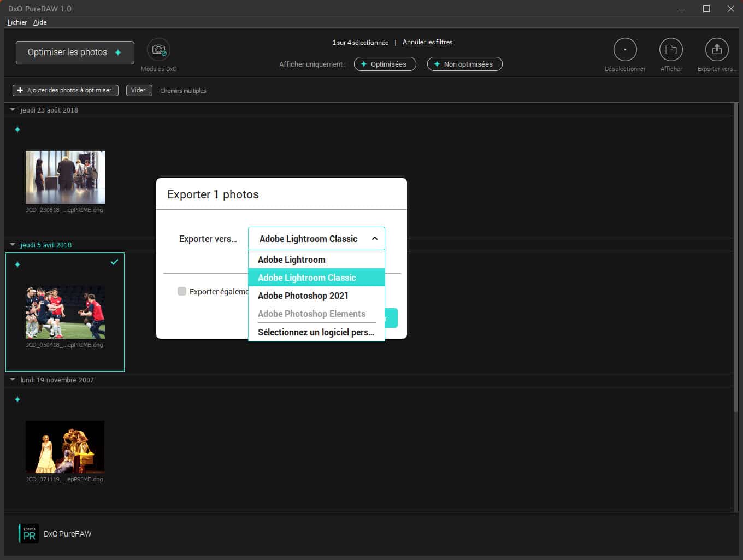Click the JCD_071119_...epPRIME.dng filename
Screen dimensions: 743x560
(x=64, y=479)
